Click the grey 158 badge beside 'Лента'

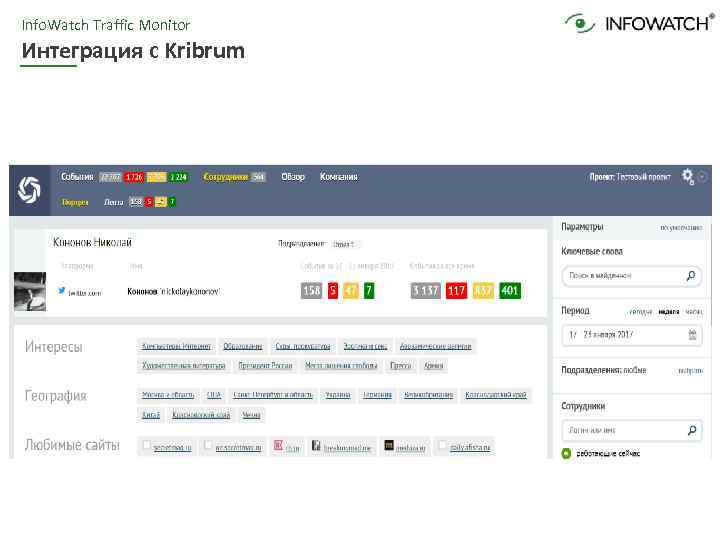tap(136, 202)
